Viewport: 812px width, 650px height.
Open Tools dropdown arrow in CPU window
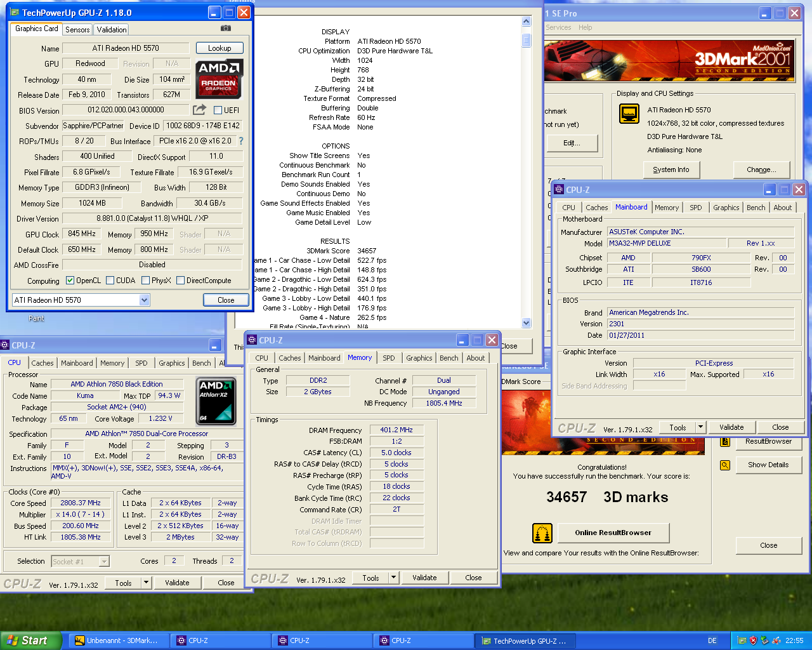coord(146,583)
